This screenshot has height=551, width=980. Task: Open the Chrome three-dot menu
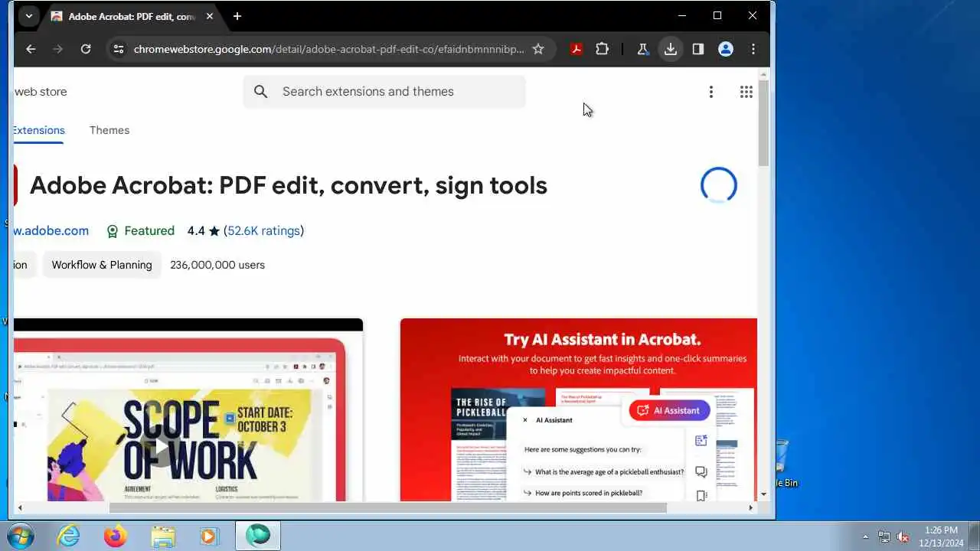(x=753, y=49)
